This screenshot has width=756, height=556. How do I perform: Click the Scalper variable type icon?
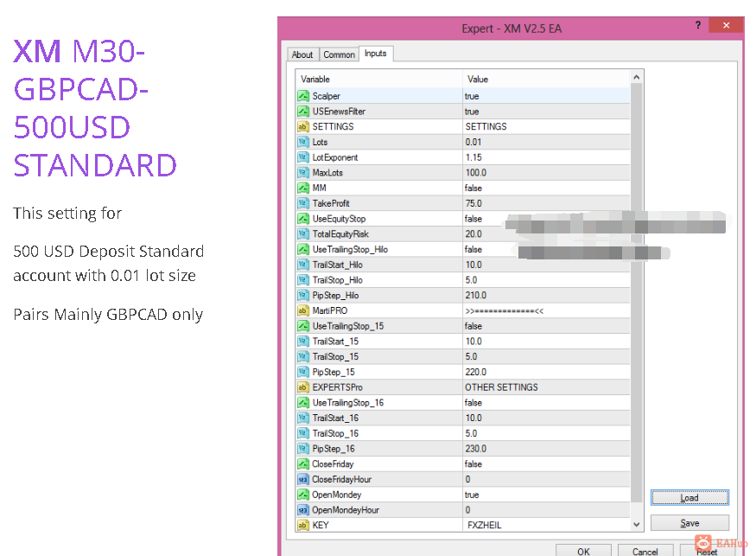[302, 96]
